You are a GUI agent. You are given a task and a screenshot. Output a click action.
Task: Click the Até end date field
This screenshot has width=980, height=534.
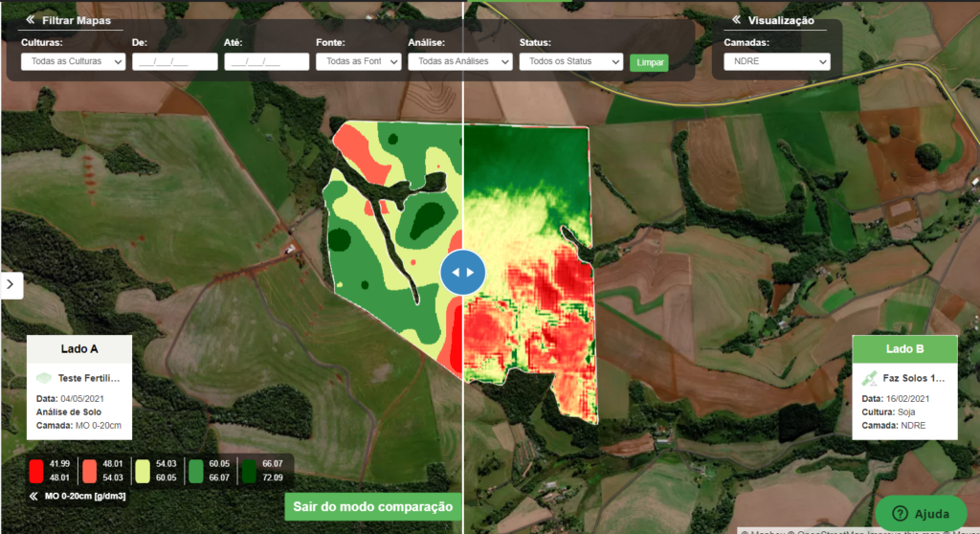pyautogui.click(x=267, y=61)
